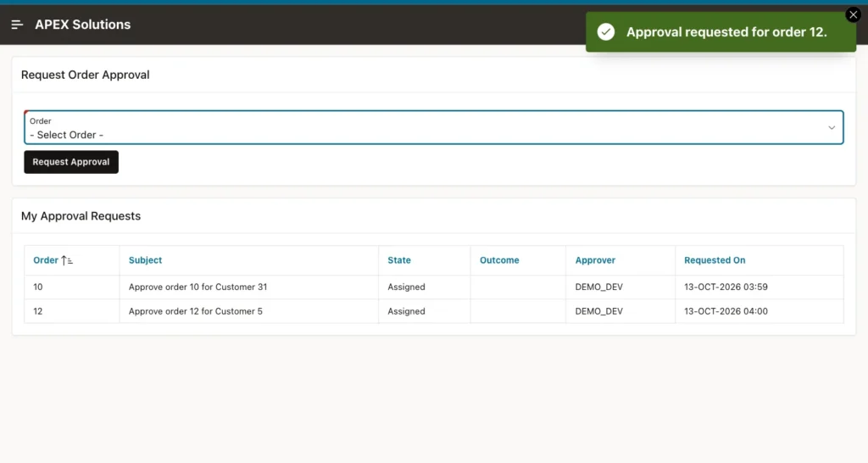Click date '13-OCT-2026 04:00'
Image resolution: width=868 pixels, height=463 pixels.
[726, 311]
